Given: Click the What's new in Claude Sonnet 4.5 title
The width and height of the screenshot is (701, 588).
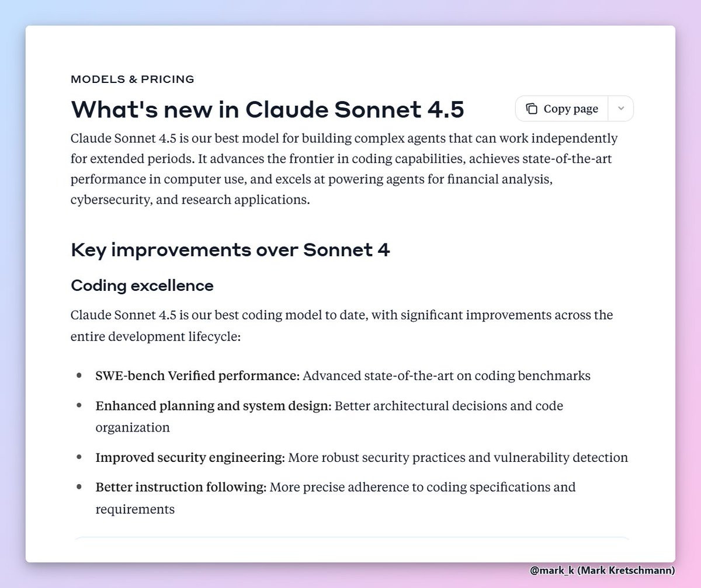Looking at the screenshot, I should pyautogui.click(x=268, y=109).
